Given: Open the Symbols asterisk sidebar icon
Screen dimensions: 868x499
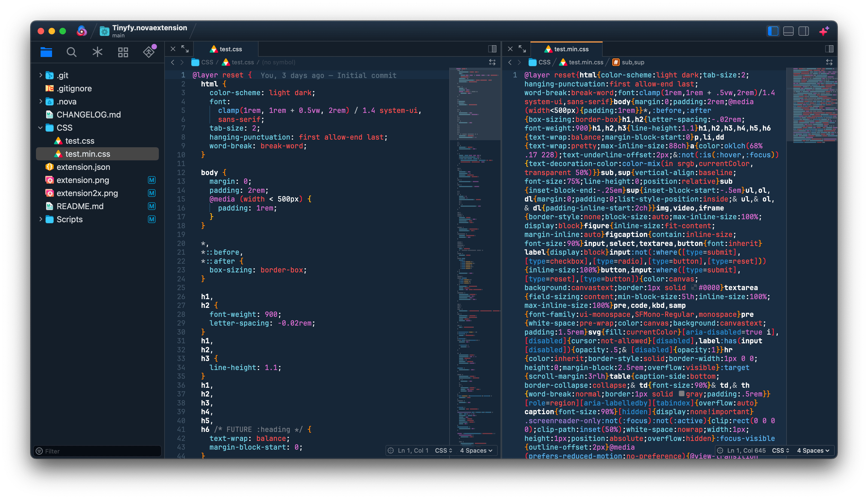Looking at the screenshot, I should click(x=97, y=52).
